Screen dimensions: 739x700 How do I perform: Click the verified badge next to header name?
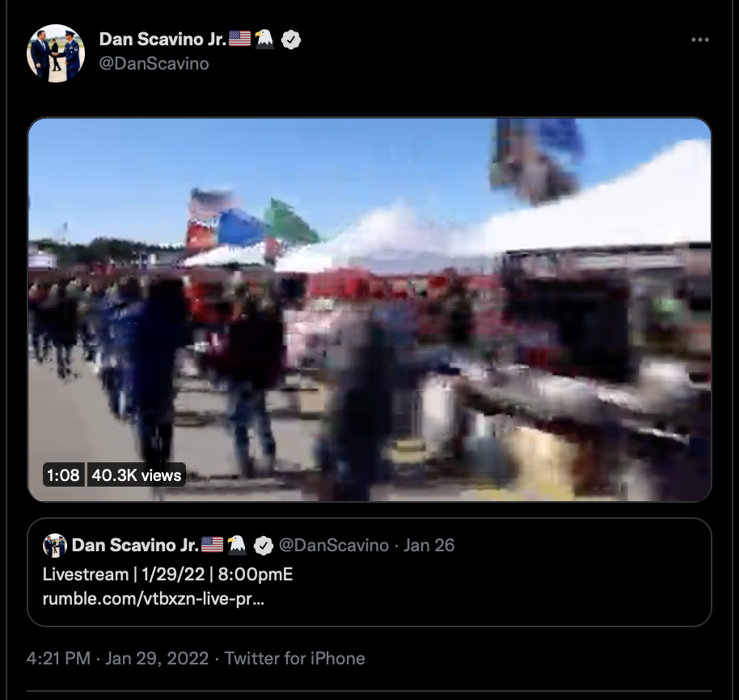(x=291, y=40)
